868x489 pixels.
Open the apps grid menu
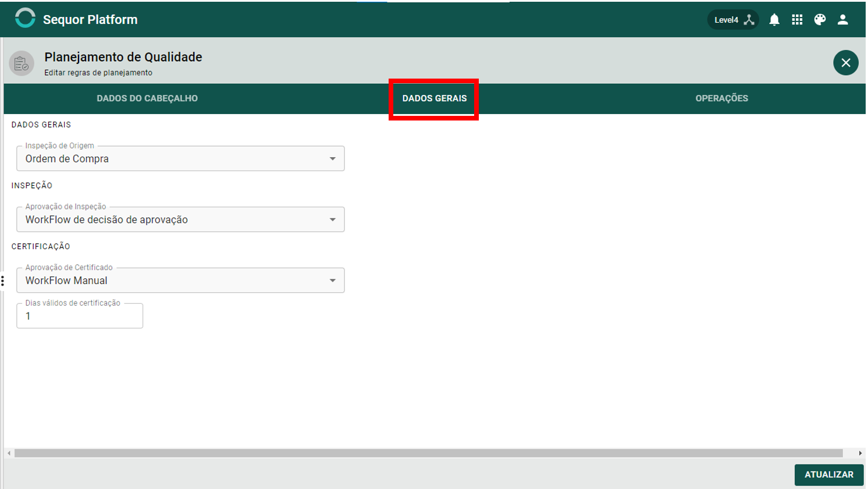(797, 20)
